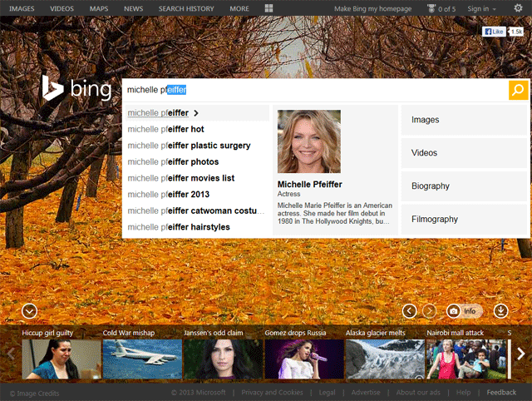Open About our ads link
Screen dimensions: 532x401
[418, 393]
